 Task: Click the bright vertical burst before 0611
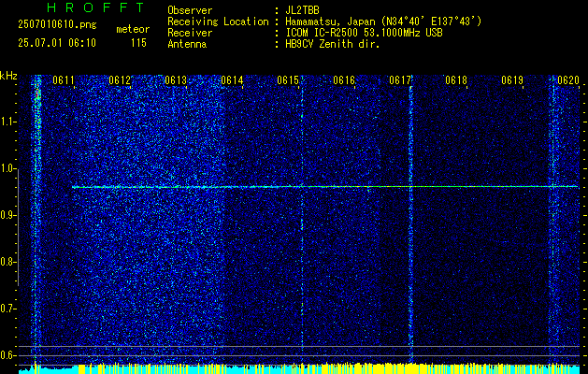pos(37,220)
